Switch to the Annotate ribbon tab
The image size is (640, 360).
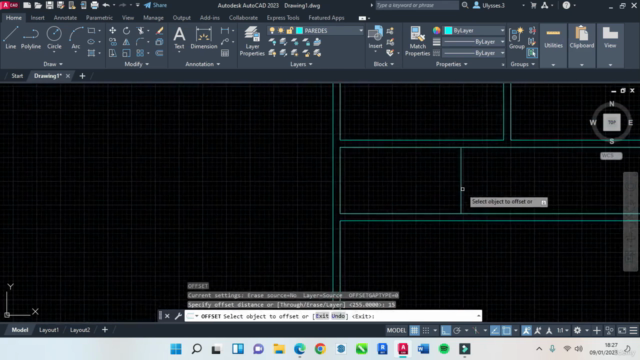65,18
